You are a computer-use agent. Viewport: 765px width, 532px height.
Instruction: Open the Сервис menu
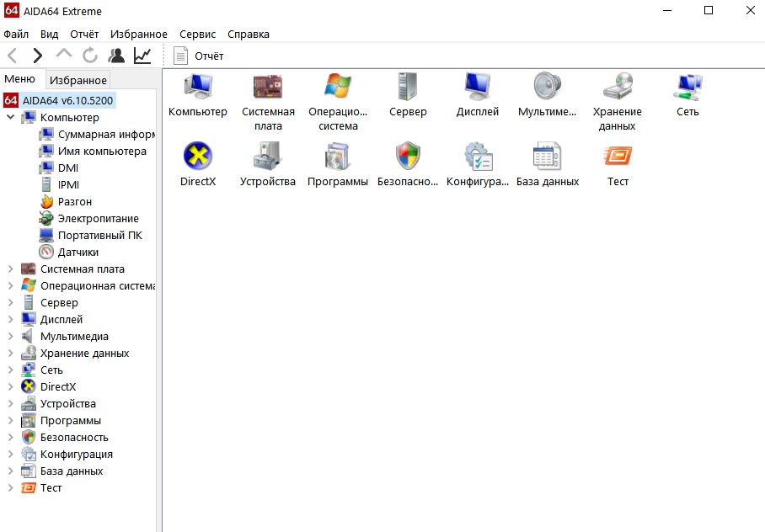coord(197,34)
